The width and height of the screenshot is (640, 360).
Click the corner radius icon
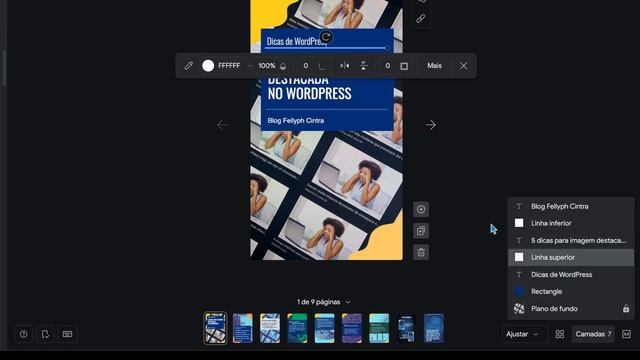pyautogui.click(x=322, y=66)
